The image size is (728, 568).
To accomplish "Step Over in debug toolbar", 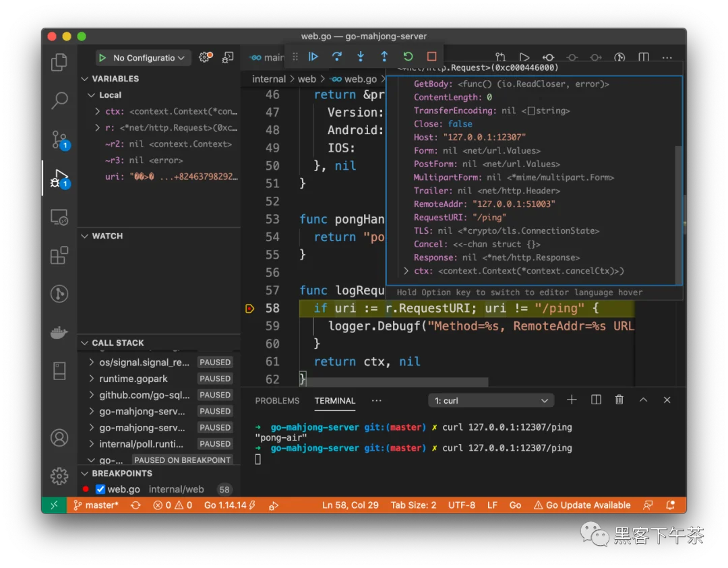I will 337,57.
